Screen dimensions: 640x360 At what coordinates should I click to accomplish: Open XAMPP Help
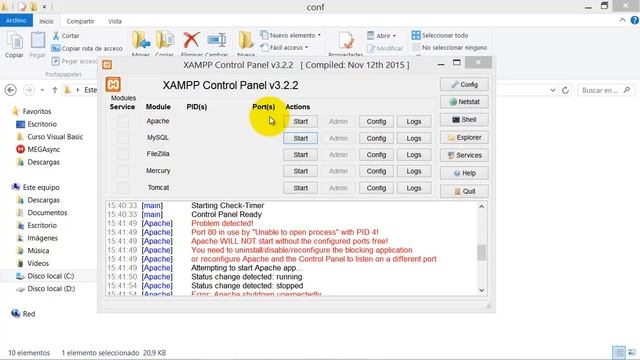[464, 173]
